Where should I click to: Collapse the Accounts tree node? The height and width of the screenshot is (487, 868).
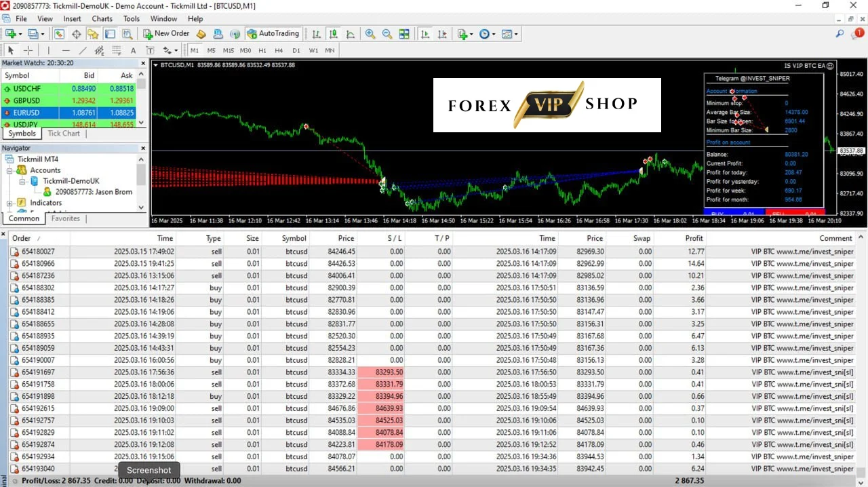[10, 170]
